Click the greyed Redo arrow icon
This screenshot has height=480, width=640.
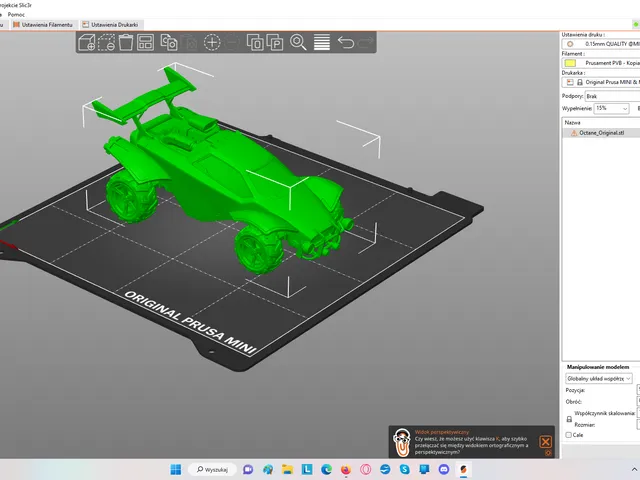pyautogui.click(x=365, y=42)
